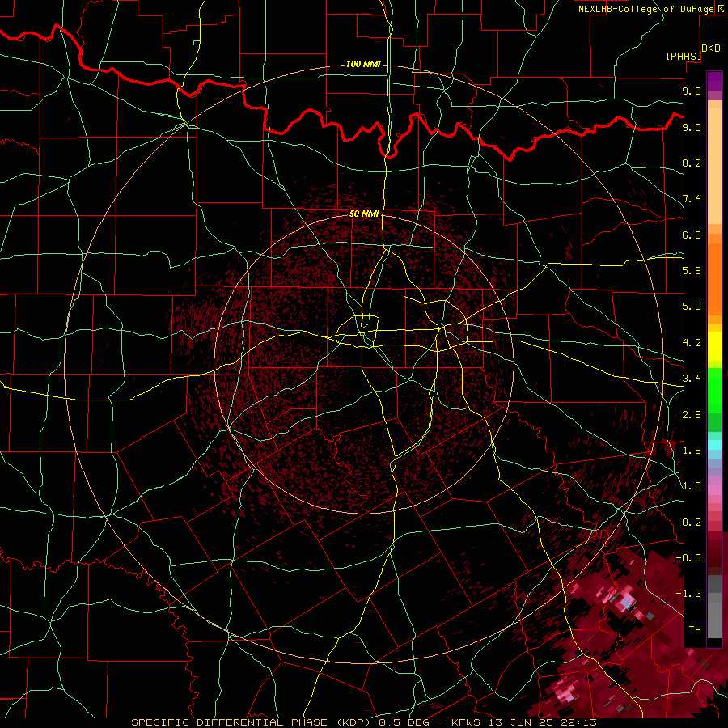Screen dimensions: 728x728
Task: Pick the cyan segment of the color bar
Action: [x=714, y=445]
